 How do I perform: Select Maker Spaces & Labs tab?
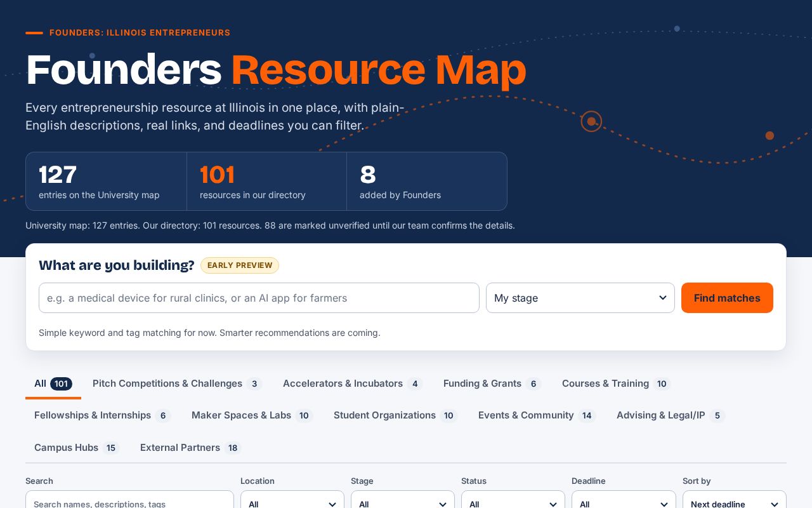point(252,415)
